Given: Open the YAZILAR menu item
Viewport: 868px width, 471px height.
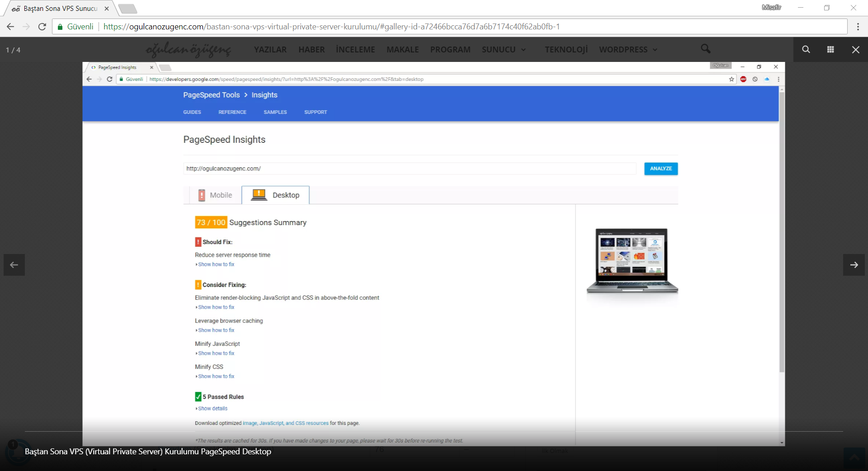Looking at the screenshot, I should [270, 50].
